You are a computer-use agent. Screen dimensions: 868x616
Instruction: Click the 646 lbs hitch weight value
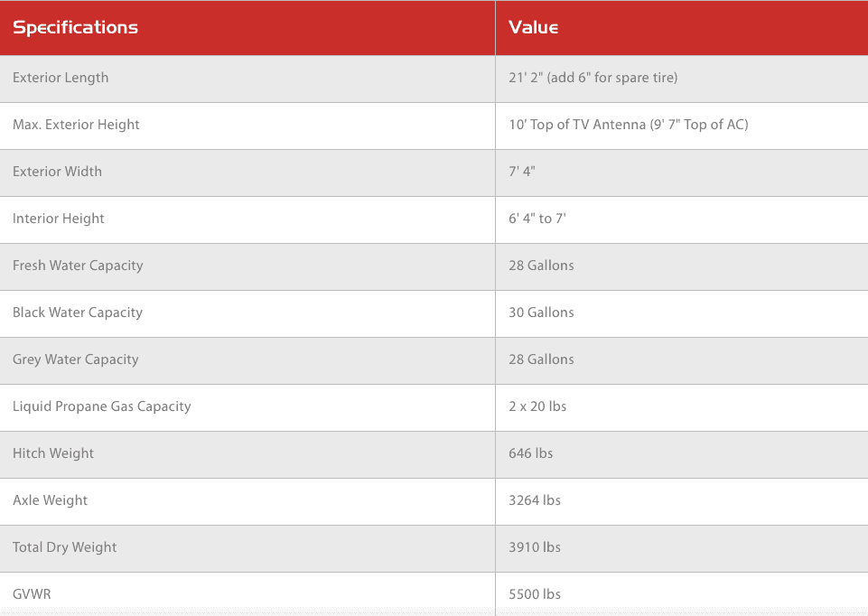[531, 453]
